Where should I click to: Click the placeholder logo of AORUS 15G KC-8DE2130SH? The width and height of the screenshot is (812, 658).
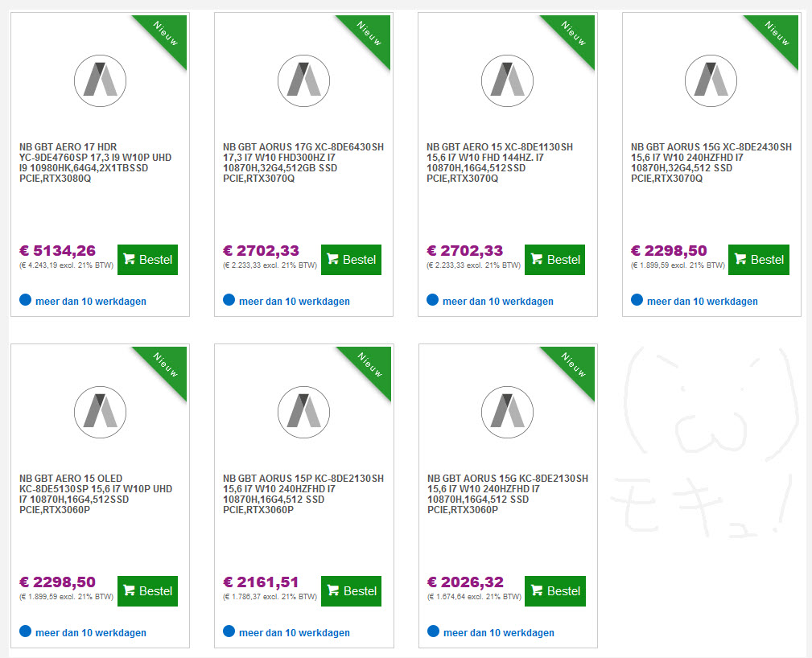coord(507,412)
